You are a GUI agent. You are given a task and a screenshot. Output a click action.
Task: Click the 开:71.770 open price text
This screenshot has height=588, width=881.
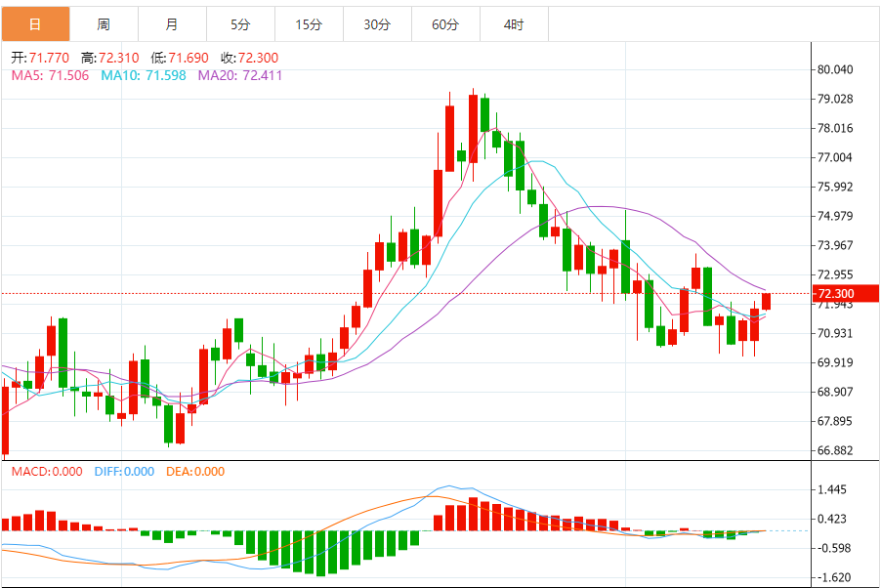coord(40,58)
